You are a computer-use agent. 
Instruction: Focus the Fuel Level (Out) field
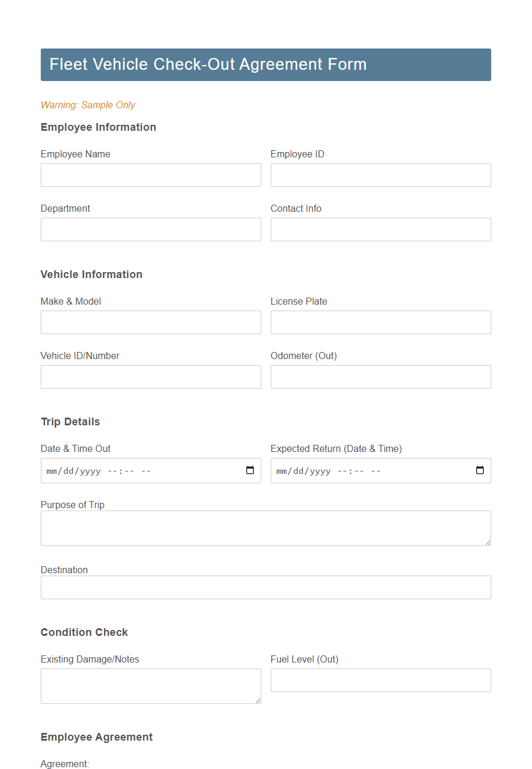(x=381, y=680)
